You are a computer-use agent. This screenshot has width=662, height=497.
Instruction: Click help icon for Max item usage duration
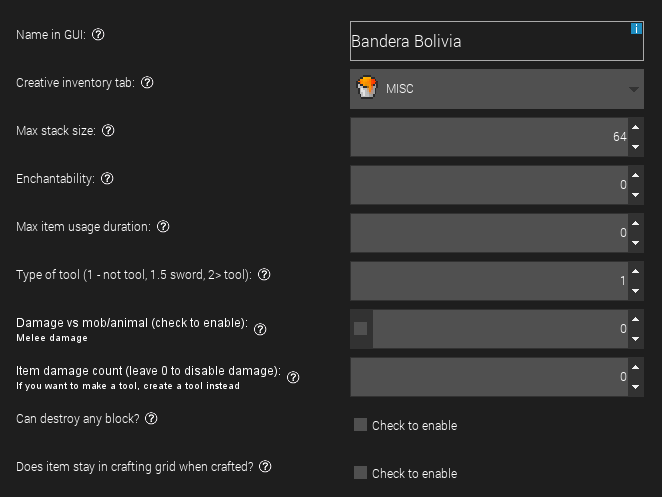pyautogui.click(x=163, y=227)
